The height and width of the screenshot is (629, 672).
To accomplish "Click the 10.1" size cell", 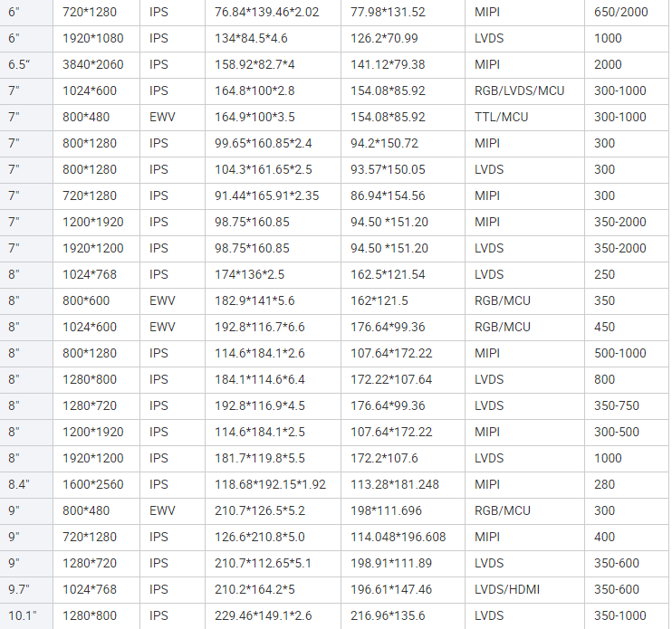I will 22,615.
